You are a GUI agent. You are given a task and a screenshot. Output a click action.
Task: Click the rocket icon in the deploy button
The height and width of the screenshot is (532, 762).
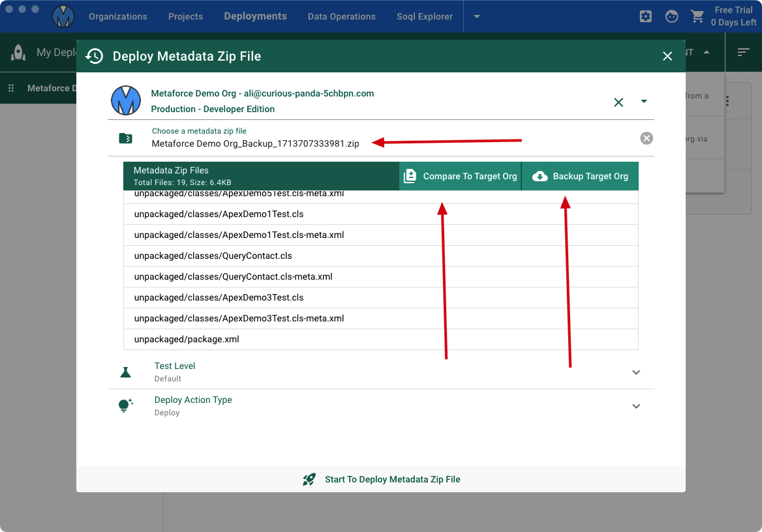tap(309, 480)
